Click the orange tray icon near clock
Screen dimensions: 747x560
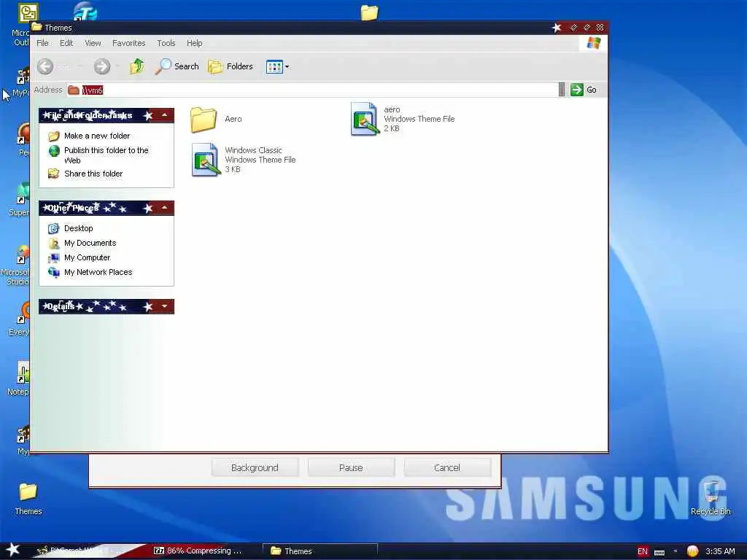692,551
